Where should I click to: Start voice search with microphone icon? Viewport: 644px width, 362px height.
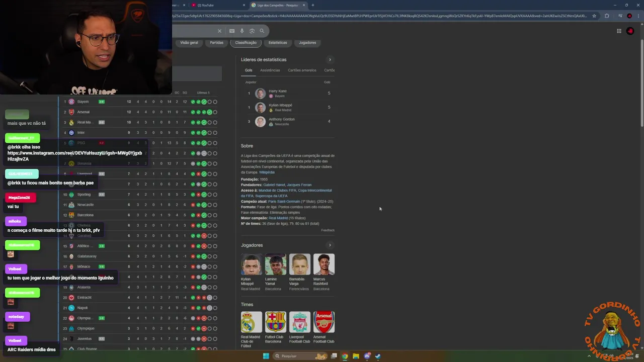point(242,31)
